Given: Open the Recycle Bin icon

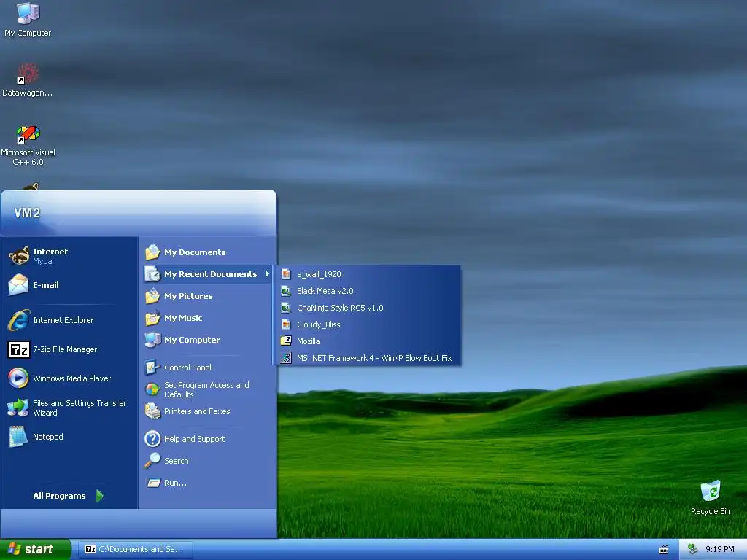Looking at the screenshot, I should tap(711, 491).
